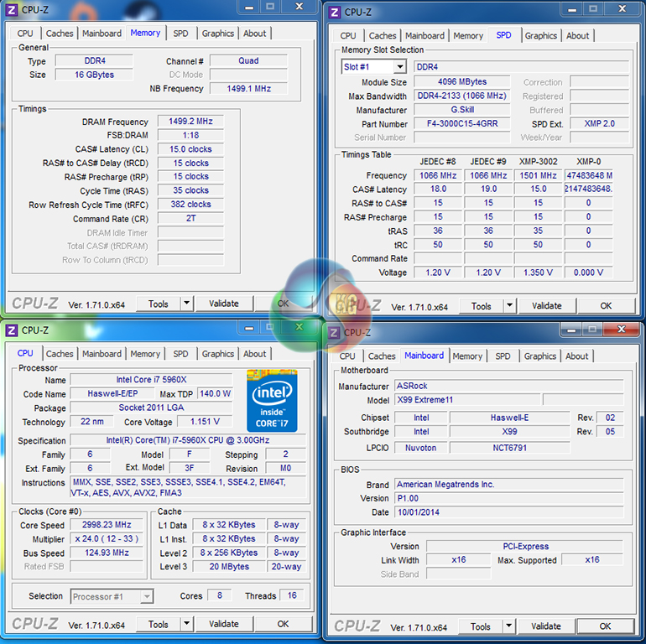Image resolution: width=646 pixels, height=644 pixels.
Task: Click CPU-Z app icon in CPU window title bar
Action: coord(12,330)
